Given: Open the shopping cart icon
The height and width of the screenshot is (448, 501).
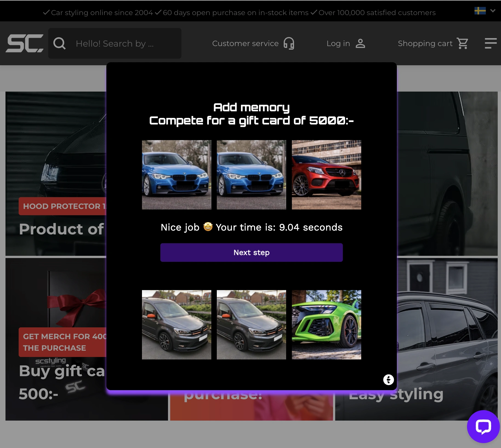Looking at the screenshot, I should (463, 43).
